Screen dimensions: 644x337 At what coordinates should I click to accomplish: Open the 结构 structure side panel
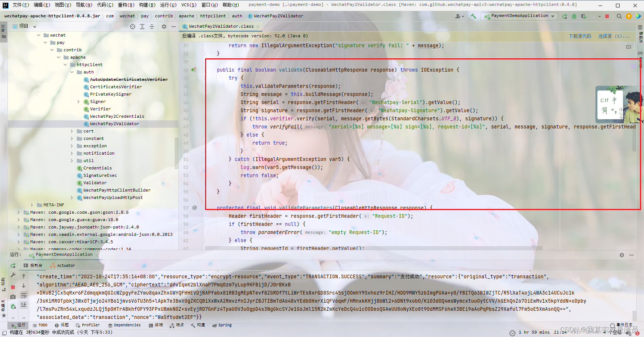3,285
